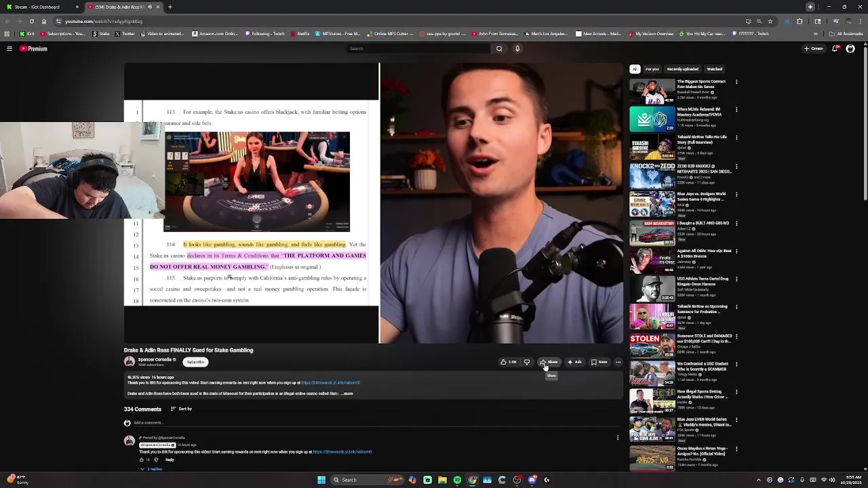The image size is (868, 488).
Task: Play 'When MLMs Rebrand' suggested video thumbnail
Action: (652, 119)
